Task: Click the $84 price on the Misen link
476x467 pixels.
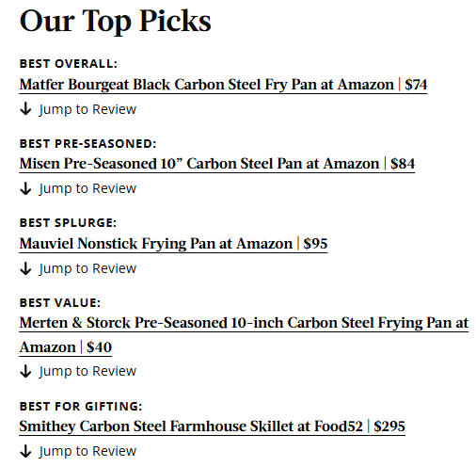Action: tap(403, 164)
